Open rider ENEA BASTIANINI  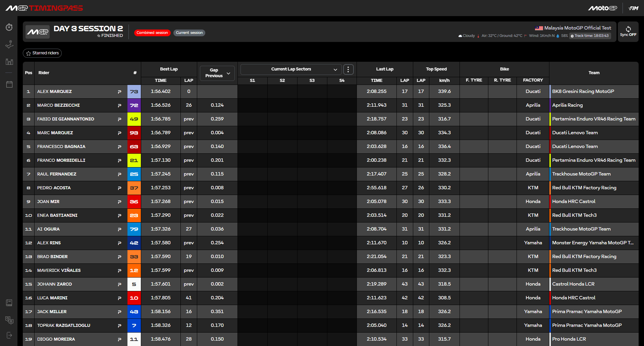57,215
